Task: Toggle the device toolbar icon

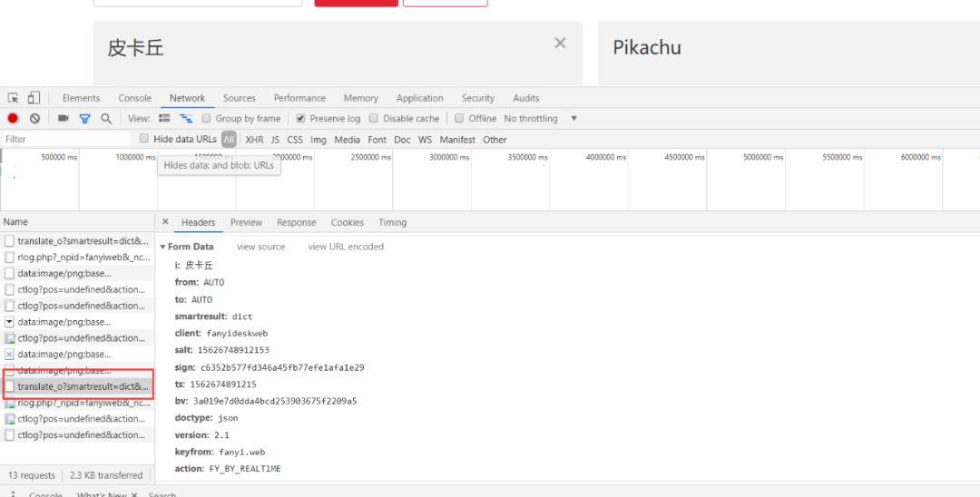Action: coord(34,98)
